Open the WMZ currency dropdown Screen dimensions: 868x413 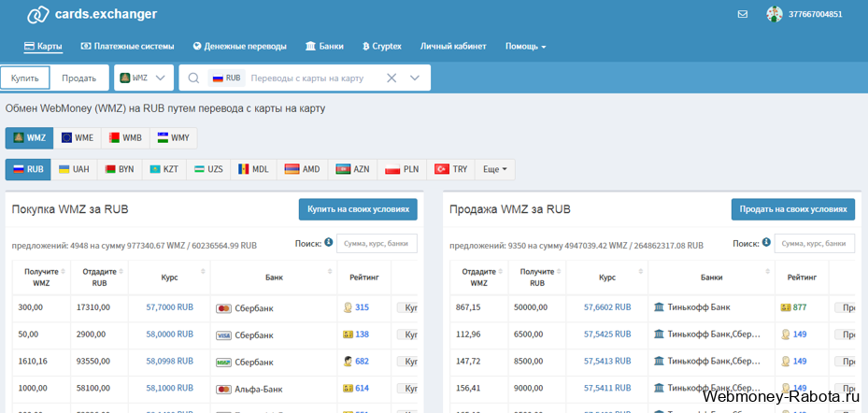144,78
